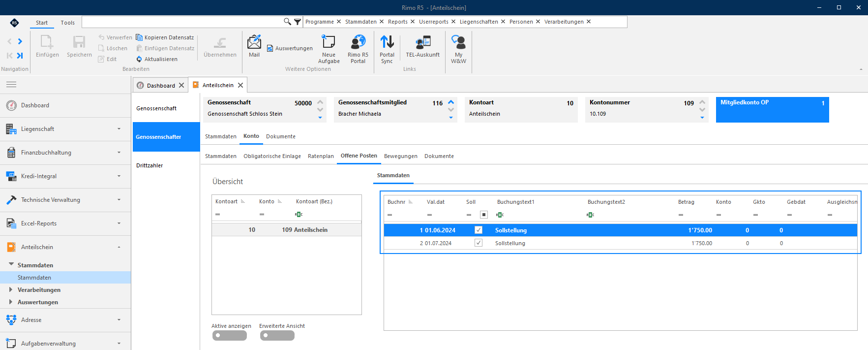Toggle the Aktive anzeigen switch
The width and height of the screenshot is (868, 350).
tap(230, 336)
